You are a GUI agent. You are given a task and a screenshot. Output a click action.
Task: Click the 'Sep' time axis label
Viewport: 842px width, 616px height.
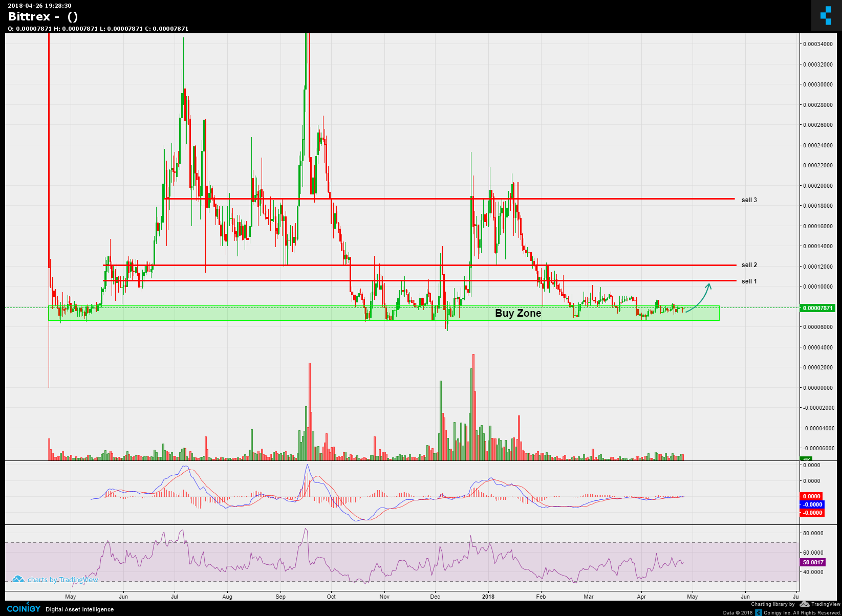pyautogui.click(x=280, y=597)
